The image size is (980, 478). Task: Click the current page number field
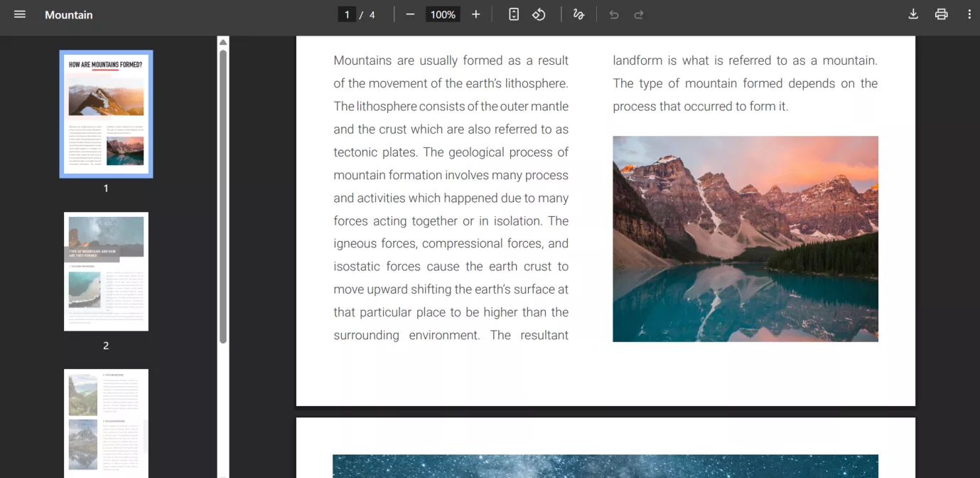tap(346, 14)
